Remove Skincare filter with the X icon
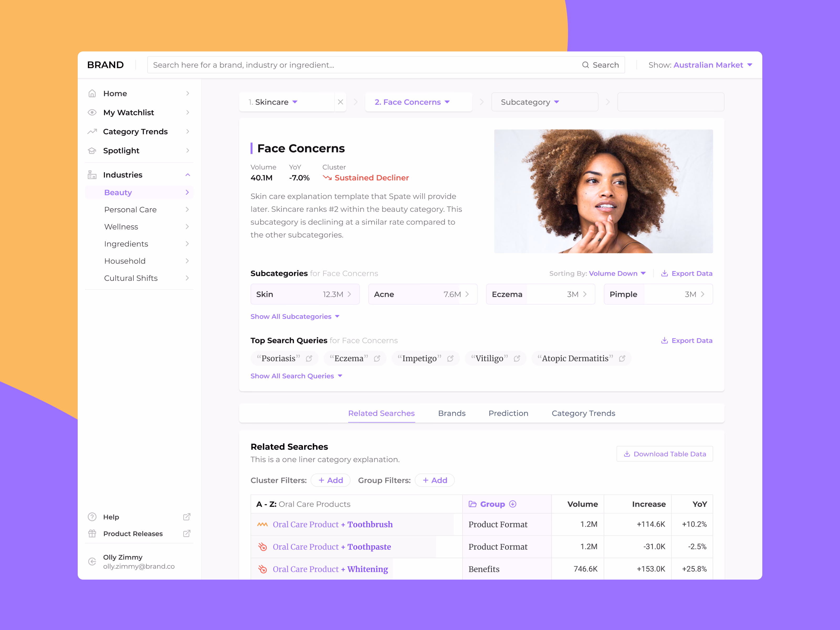Image resolution: width=840 pixels, height=630 pixels. (x=340, y=102)
